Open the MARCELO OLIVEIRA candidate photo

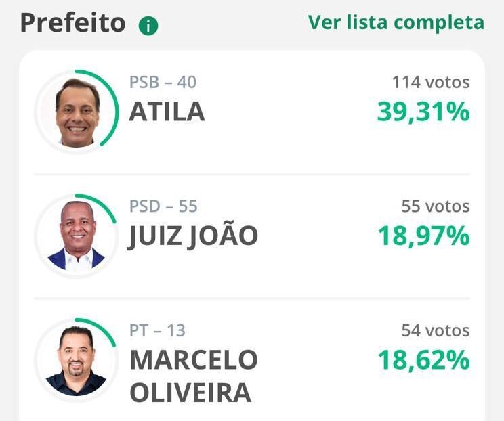(76, 360)
